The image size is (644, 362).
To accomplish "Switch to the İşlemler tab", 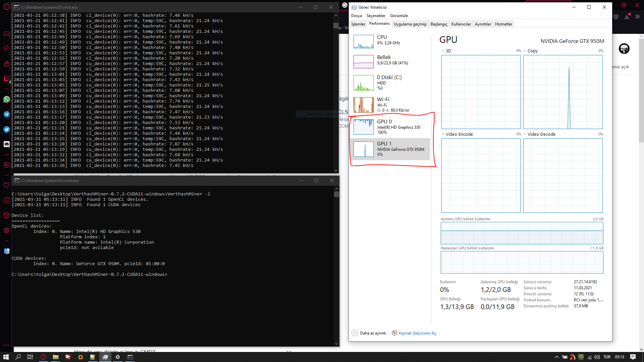I will 358,24.
